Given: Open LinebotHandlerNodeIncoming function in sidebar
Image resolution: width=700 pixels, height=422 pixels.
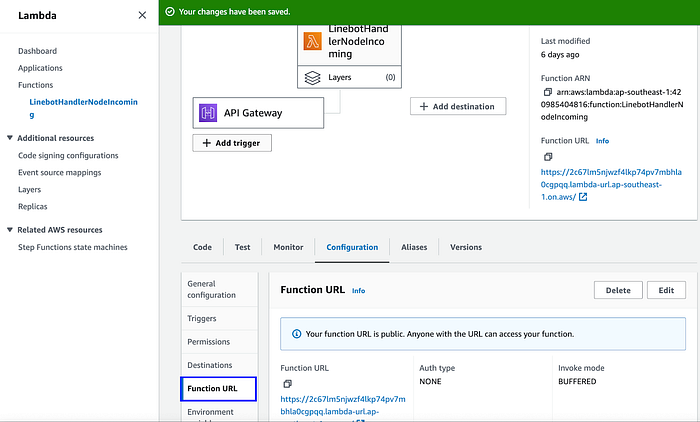Looking at the screenshot, I should (83, 108).
